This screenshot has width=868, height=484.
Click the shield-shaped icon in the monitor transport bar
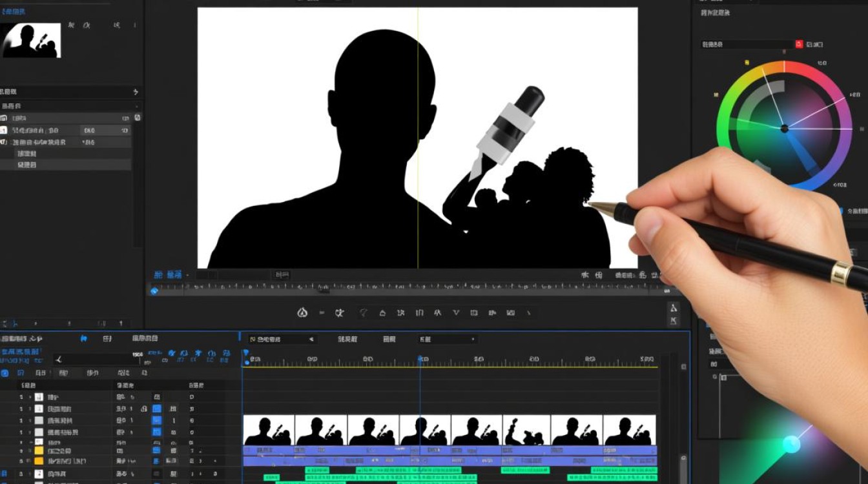click(364, 313)
